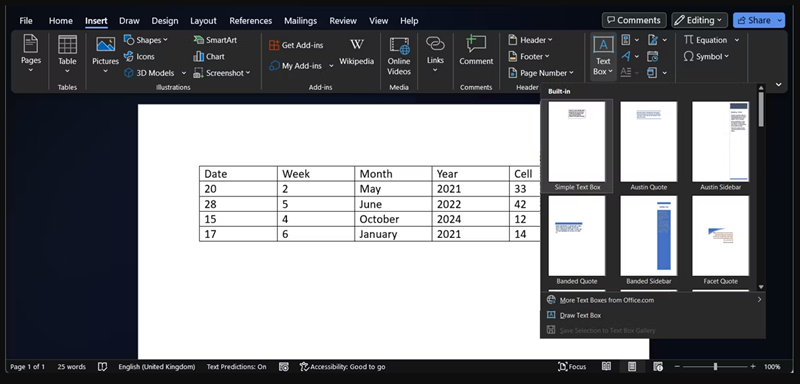Open the Shapes gallery
The width and height of the screenshot is (800, 384).
tap(146, 40)
